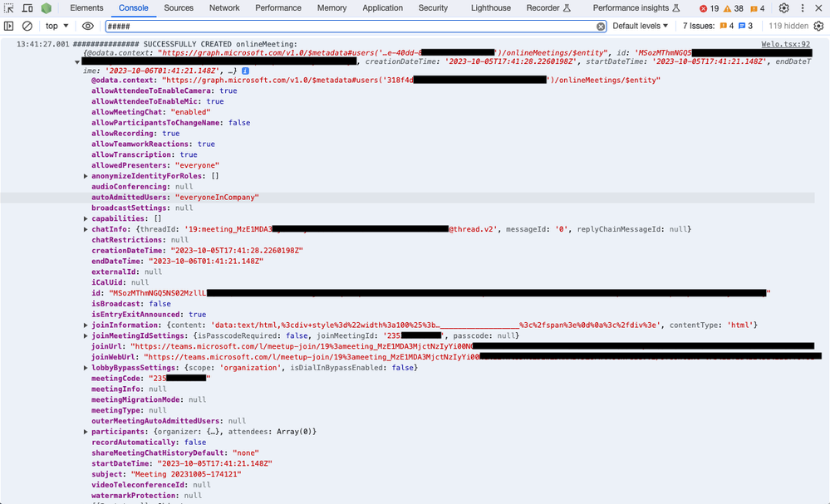Clear the console with the circle-slash icon
This screenshot has height=504, width=830.
[27, 26]
